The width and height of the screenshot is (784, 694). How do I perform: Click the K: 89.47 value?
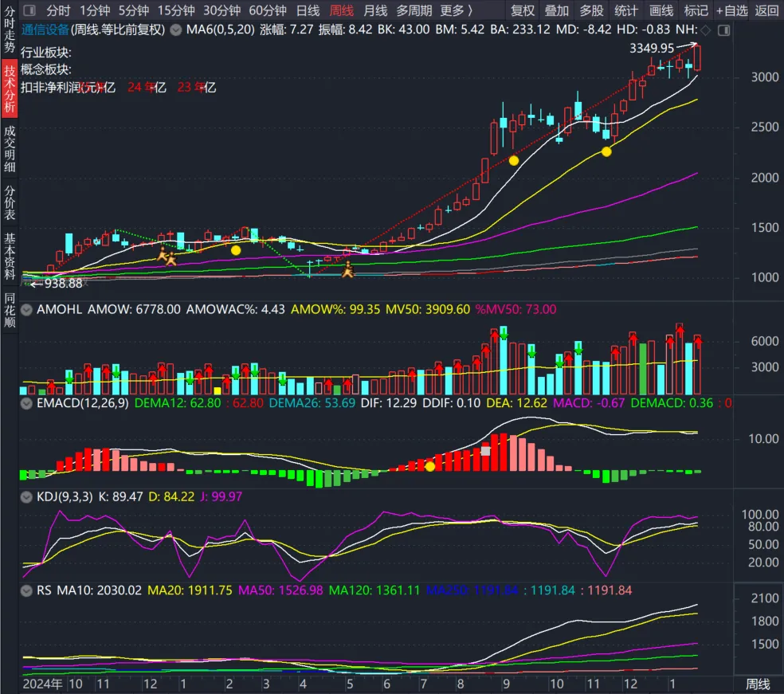[x=120, y=497]
